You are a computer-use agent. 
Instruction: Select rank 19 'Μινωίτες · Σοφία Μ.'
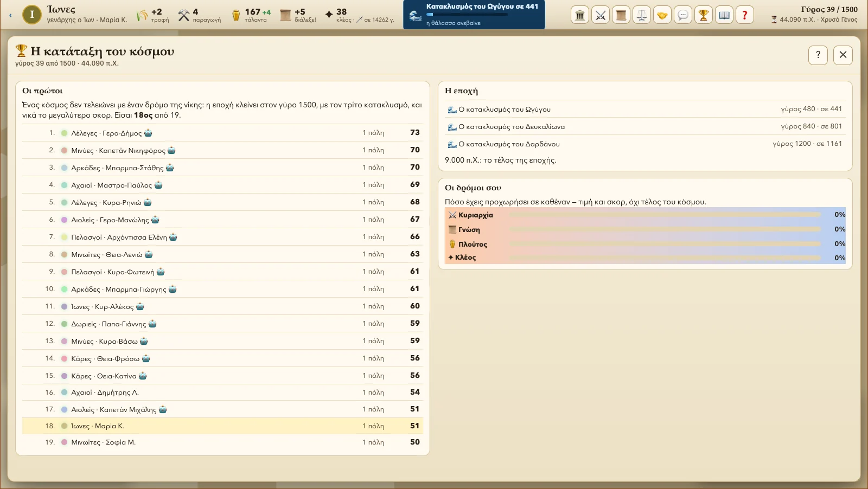[x=222, y=442]
